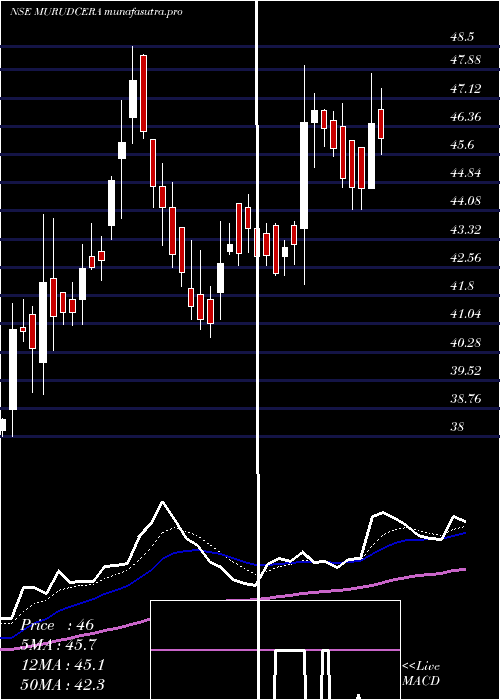Viewport: 500px width, 700px height.
Task: Click the last red candle on the right
Action: point(381,124)
